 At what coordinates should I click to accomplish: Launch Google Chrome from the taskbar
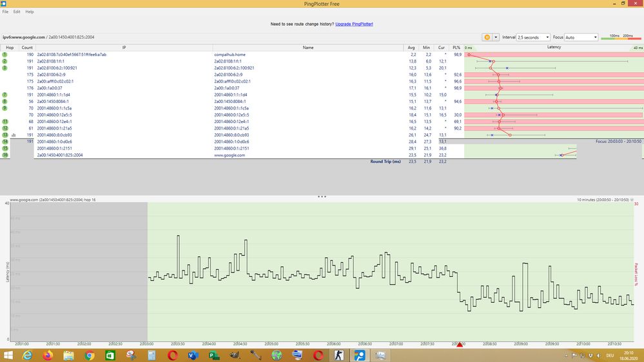pos(89,356)
